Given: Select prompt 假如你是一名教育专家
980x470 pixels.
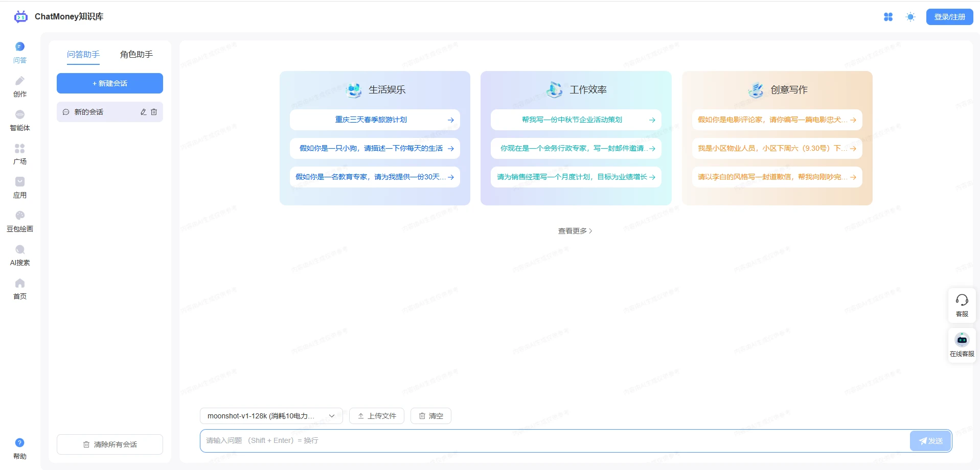Looking at the screenshot, I should point(375,177).
